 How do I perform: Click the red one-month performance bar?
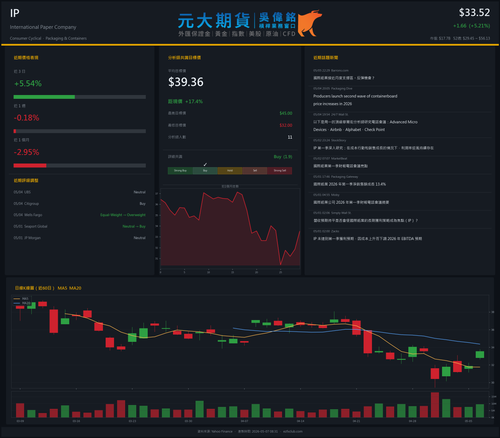coord(30,166)
